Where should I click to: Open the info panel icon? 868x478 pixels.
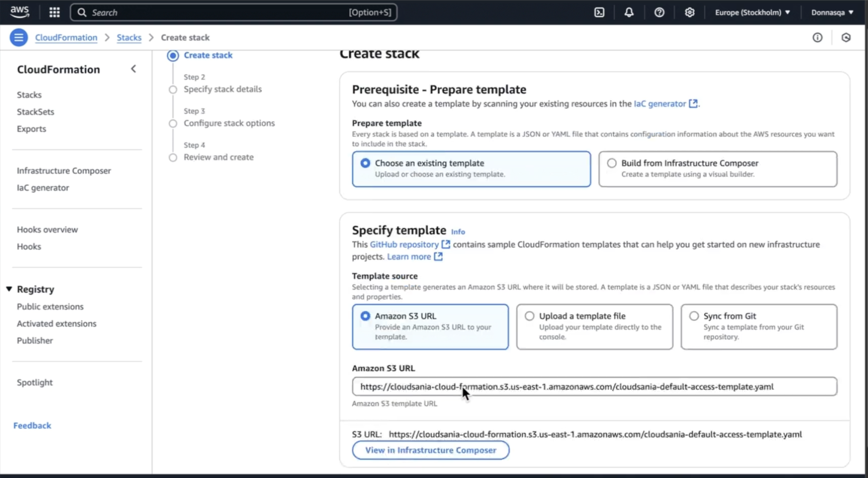point(817,37)
